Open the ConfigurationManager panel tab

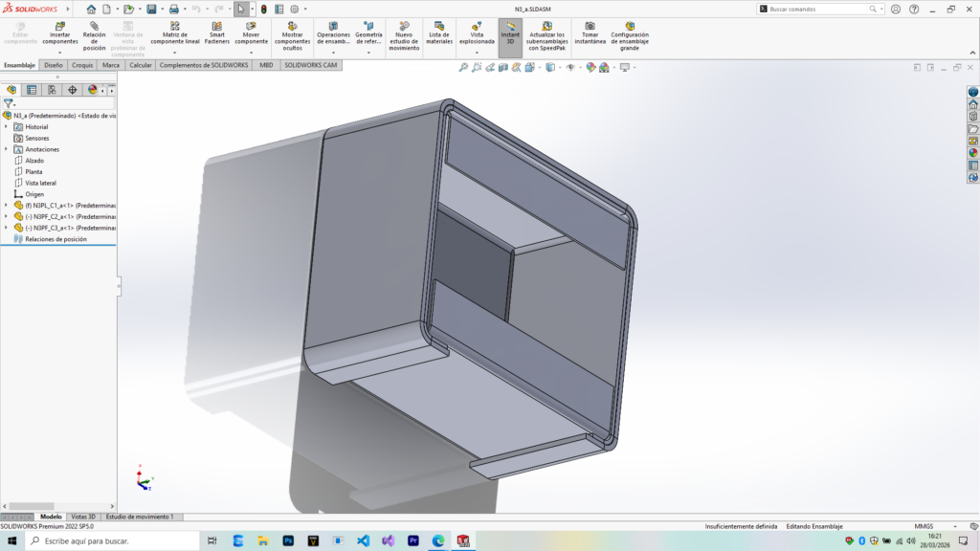tap(52, 90)
